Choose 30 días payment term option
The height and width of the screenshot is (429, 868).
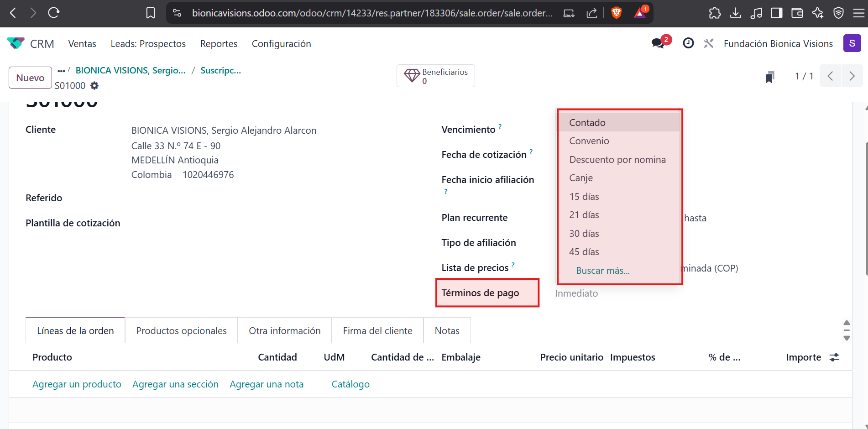point(584,234)
